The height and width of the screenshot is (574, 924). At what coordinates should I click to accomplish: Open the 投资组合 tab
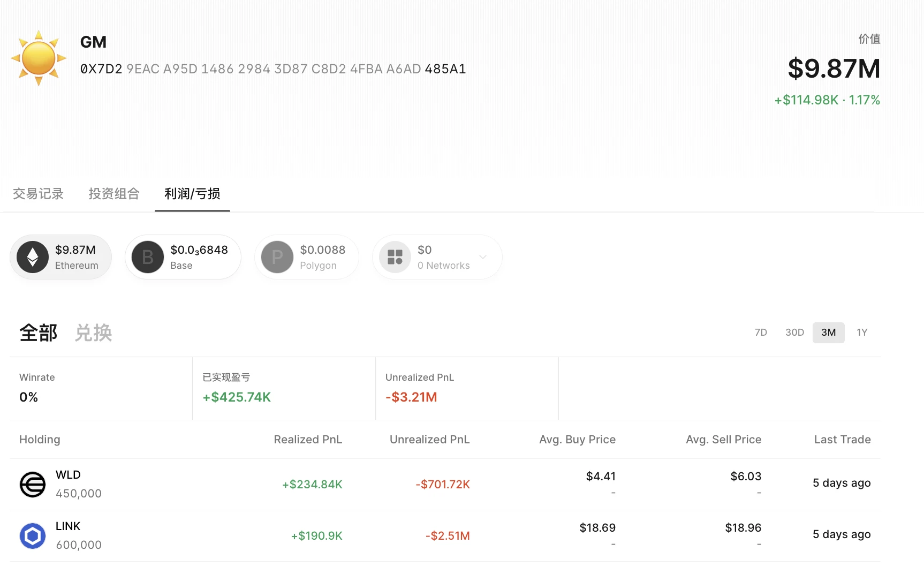click(x=114, y=194)
